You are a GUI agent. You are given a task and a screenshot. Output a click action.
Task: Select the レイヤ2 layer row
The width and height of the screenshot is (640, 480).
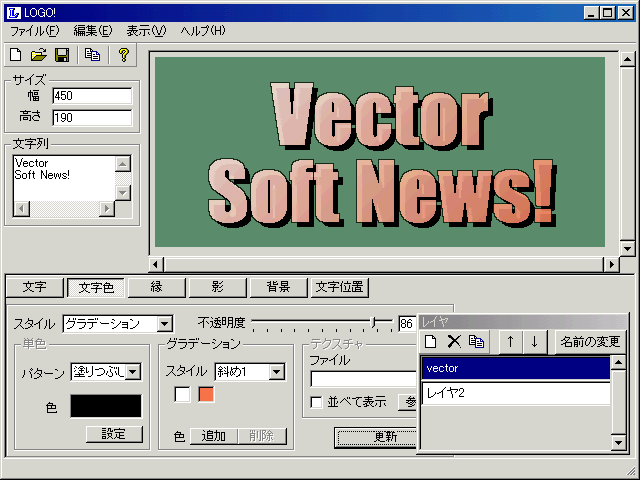(x=516, y=393)
